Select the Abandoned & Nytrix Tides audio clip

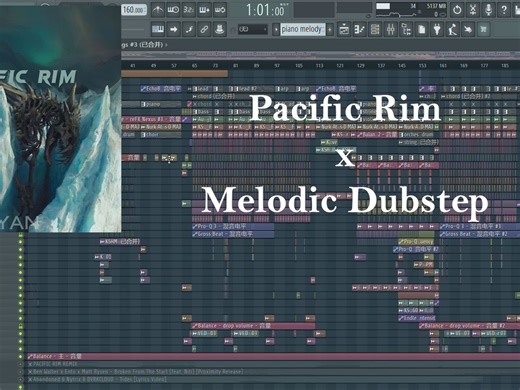(273, 379)
